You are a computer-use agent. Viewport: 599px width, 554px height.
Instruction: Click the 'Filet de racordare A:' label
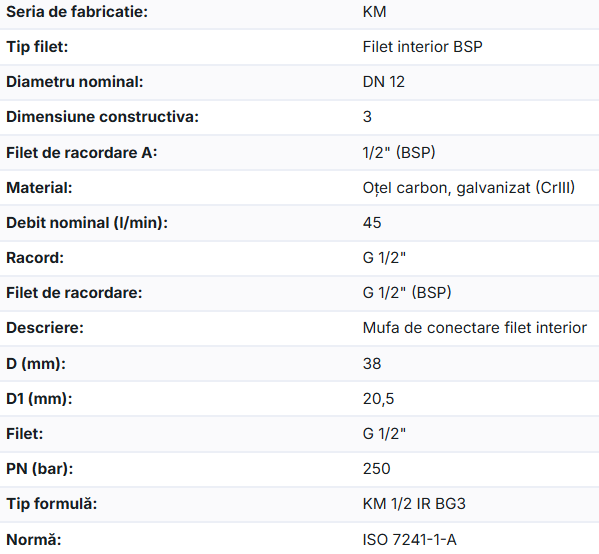(x=82, y=153)
